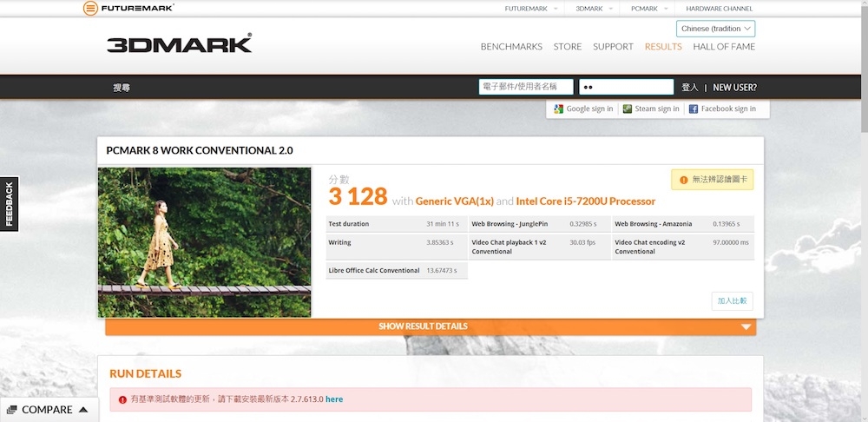Click Libre Office Calc Conventional label
Image resolution: width=868 pixels, height=422 pixels.
[x=374, y=271]
